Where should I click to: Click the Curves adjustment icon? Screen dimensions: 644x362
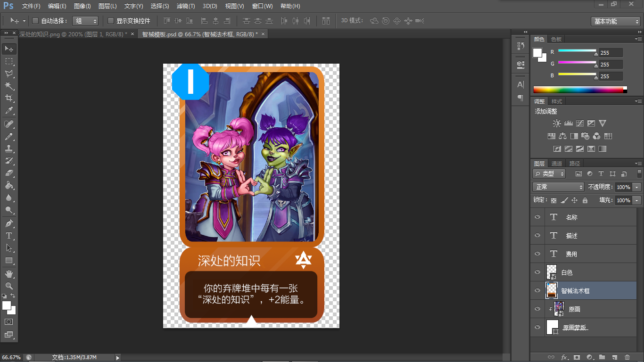(579, 123)
